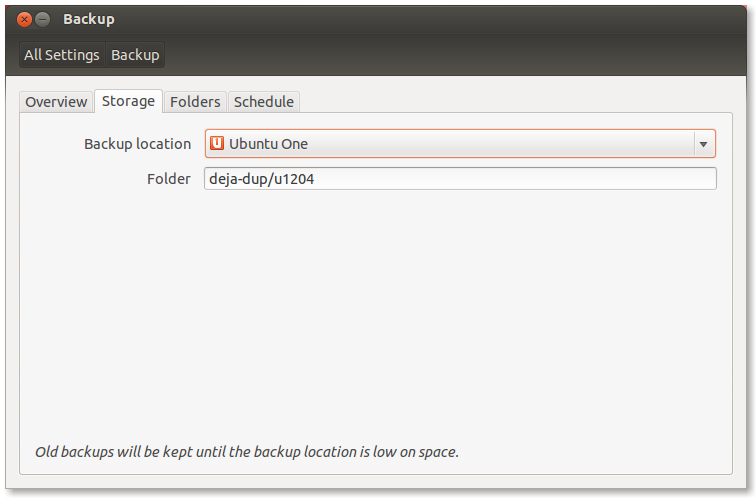Focus the Folder text field
Image resolution: width=756 pixels, height=498 pixels.
point(460,179)
